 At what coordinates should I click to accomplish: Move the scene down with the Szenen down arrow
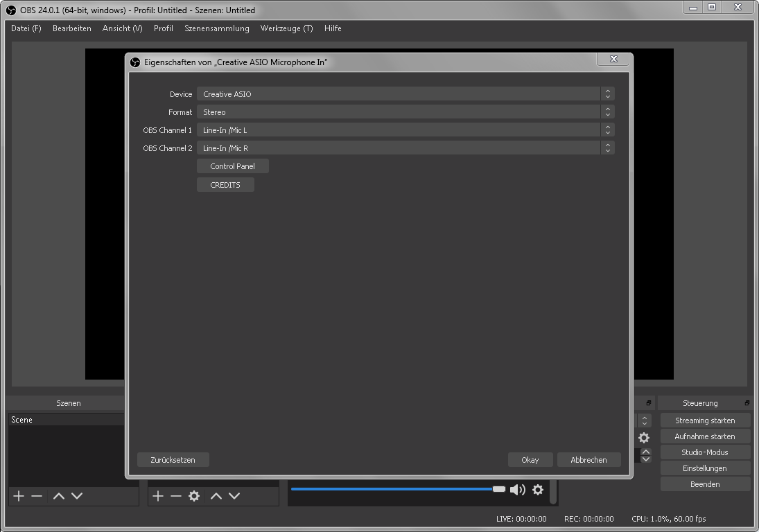77,496
